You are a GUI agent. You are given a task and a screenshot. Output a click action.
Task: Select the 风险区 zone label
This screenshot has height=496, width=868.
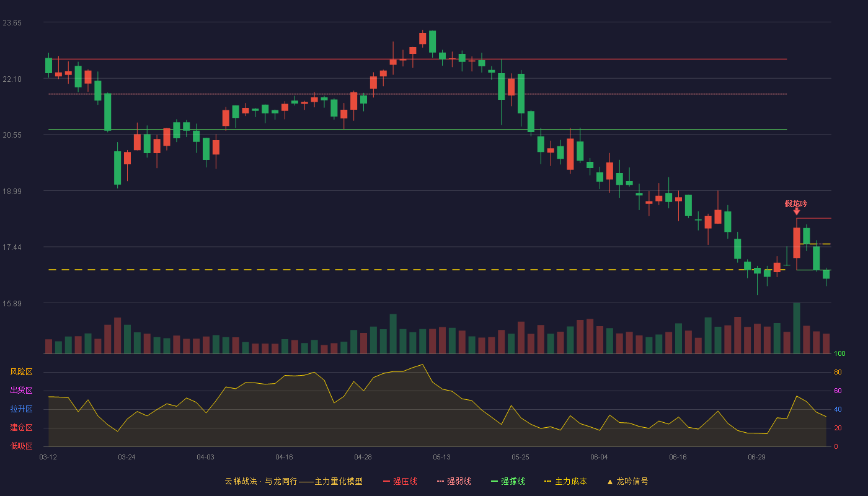22,372
